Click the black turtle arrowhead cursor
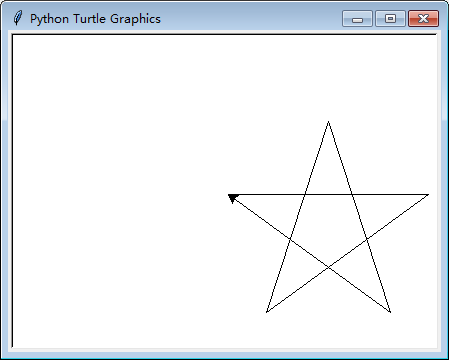This screenshot has height=360, width=449. [x=233, y=198]
